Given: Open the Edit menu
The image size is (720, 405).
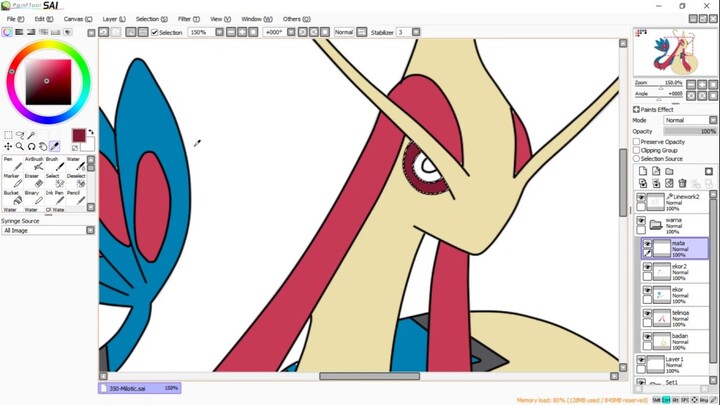Looking at the screenshot, I should [x=44, y=19].
